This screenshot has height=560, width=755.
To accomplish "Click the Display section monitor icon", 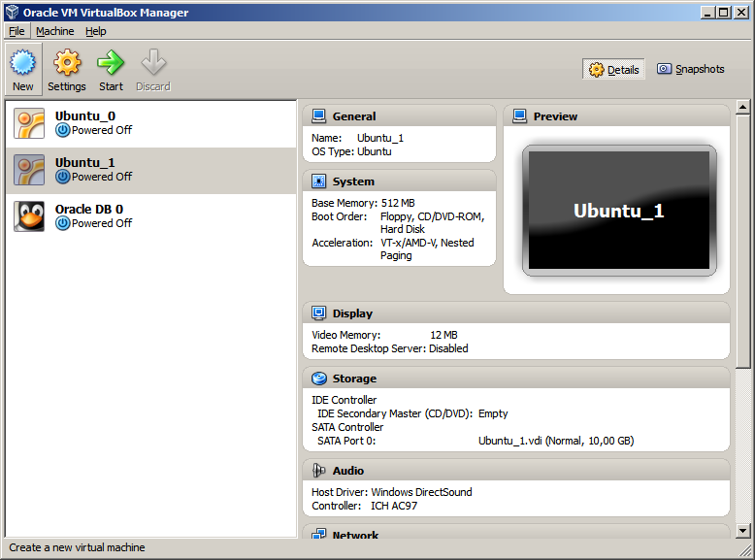I will (x=318, y=313).
